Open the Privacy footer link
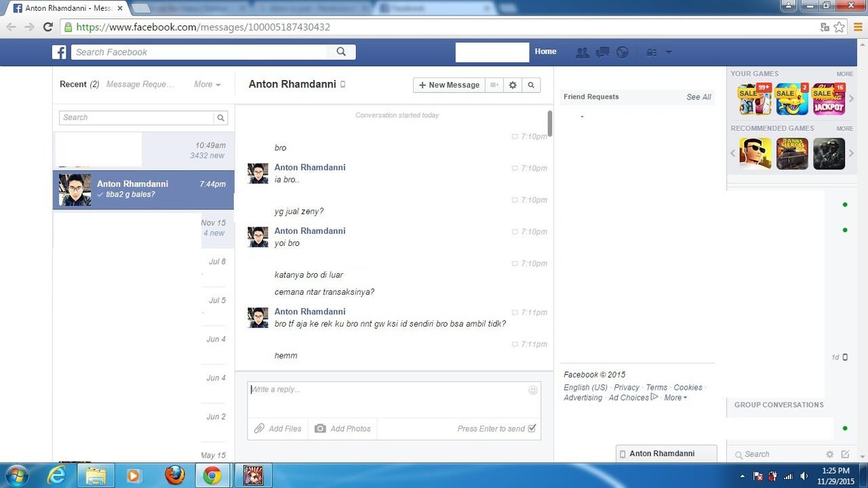868x488 pixels. (627, 388)
